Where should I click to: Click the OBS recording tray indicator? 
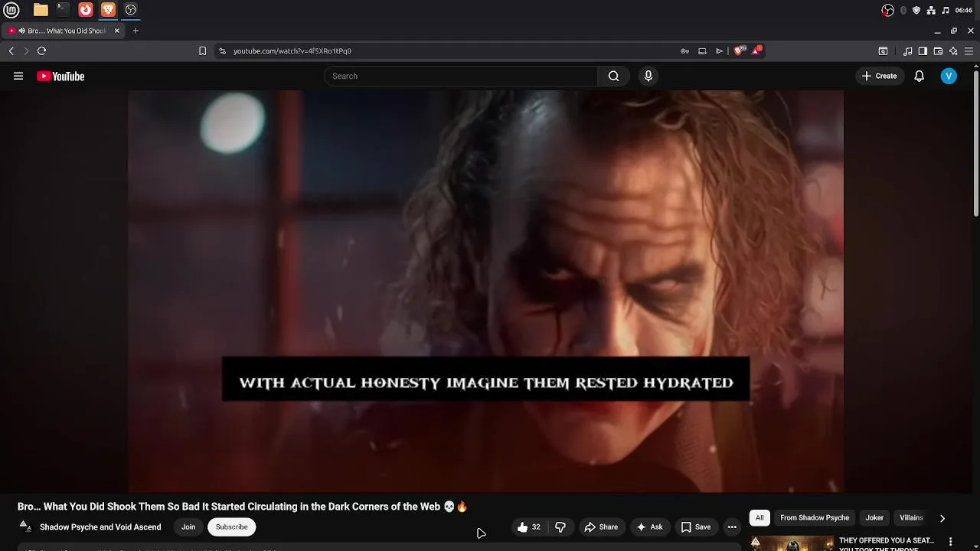click(x=887, y=10)
